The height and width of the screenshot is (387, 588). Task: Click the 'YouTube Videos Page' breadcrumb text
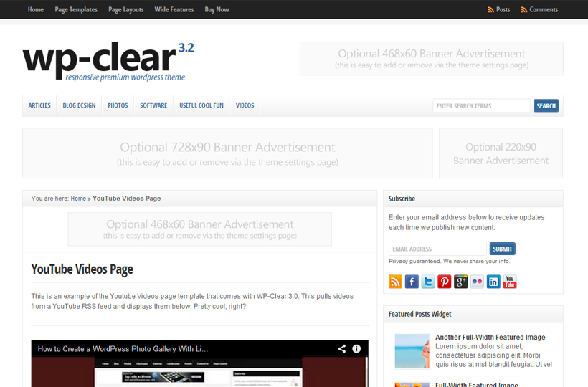(127, 199)
